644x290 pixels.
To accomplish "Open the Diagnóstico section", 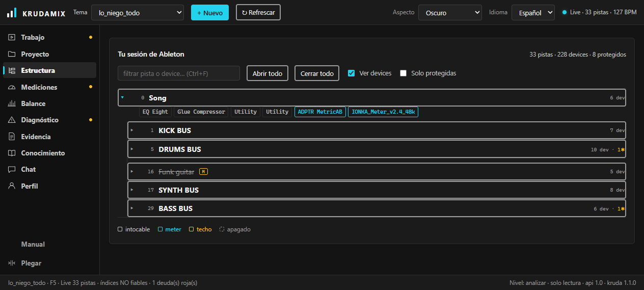I will [x=49, y=120].
